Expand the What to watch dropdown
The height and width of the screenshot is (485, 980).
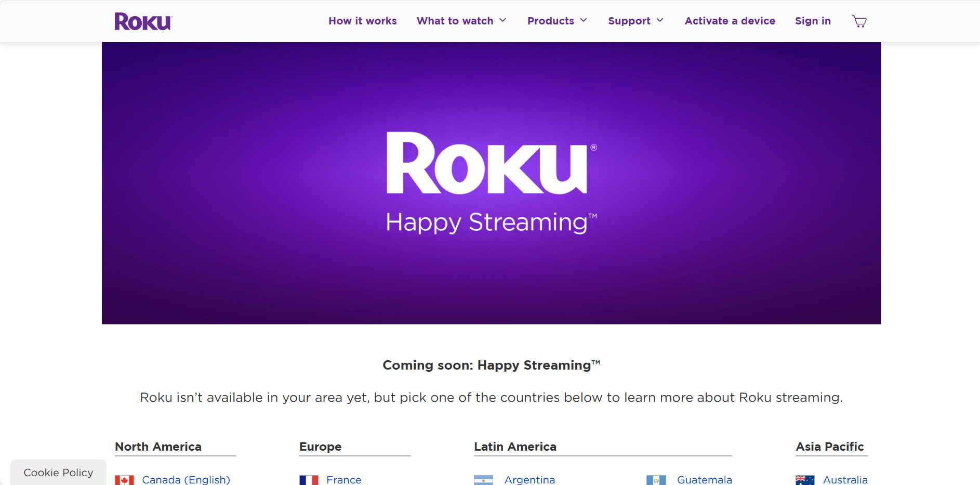461,21
